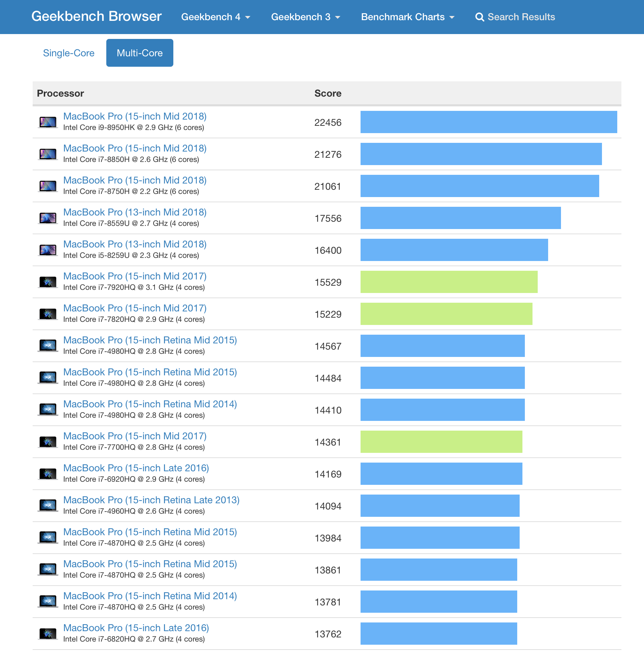Click laptop icon in the 13984 score row
The height and width of the screenshot is (652, 644).
tap(48, 538)
